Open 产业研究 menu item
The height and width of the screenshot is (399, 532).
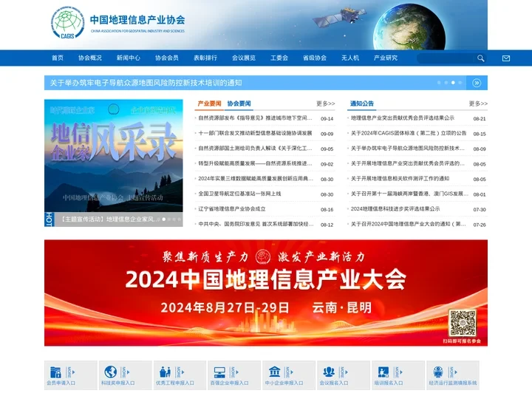(386, 58)
